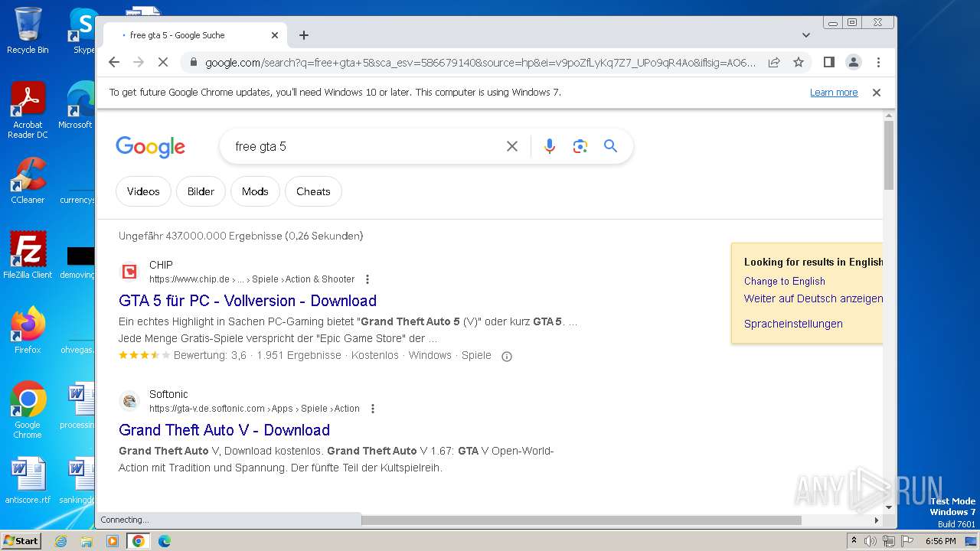Choose 'Change to English'

pyautogui.click(x=785, y=281)
